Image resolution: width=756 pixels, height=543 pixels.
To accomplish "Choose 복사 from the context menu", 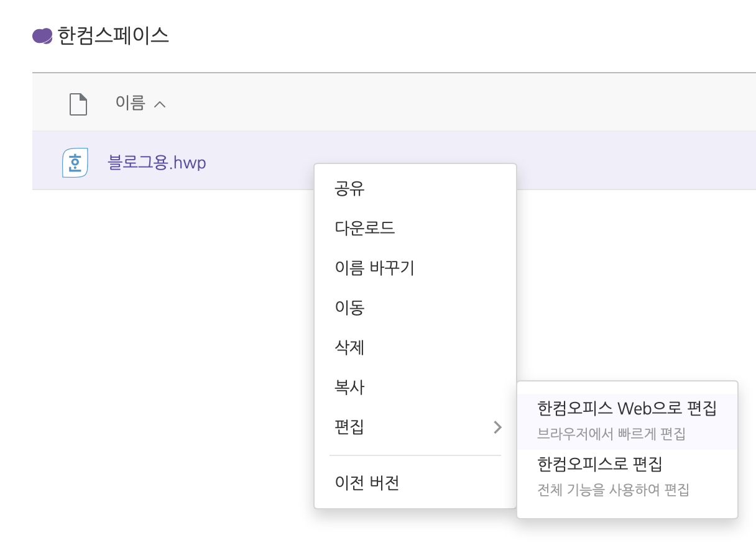I will click(x=415, y=387).
